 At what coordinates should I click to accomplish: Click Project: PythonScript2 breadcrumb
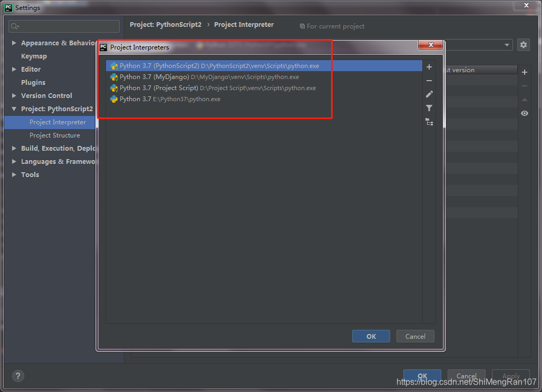pyautogui.click(x=166, y=25)
